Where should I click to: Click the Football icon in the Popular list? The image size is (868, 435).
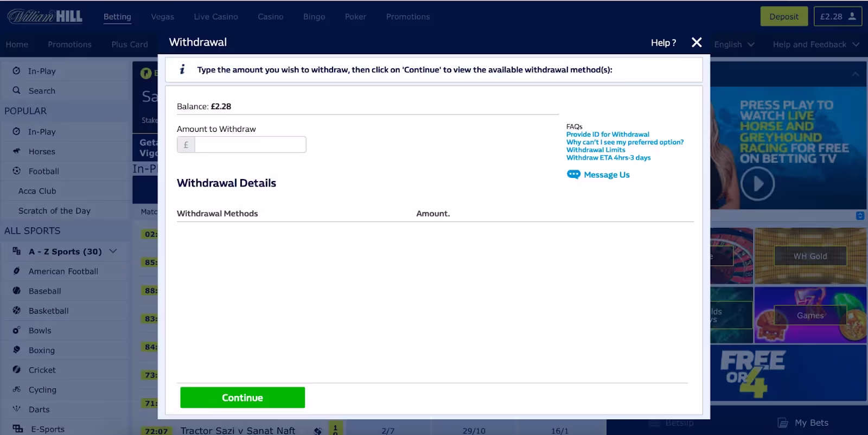coord(16,171)
